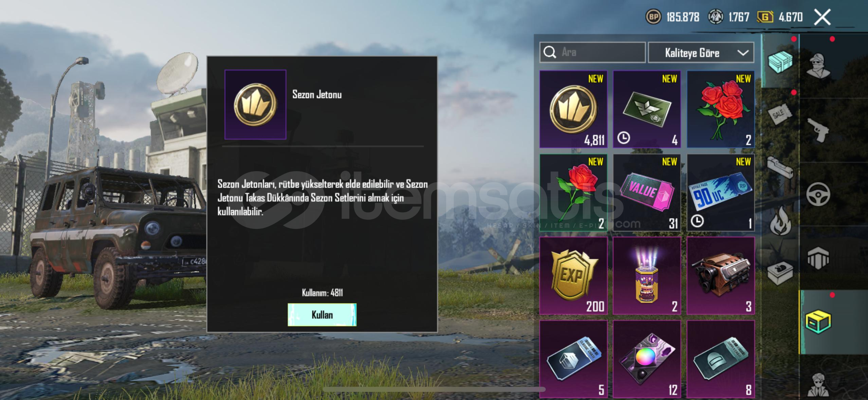The height and width of the screenshot is (400, 868).
Task: Select the gold EXP badge item
Action: pyautogui.click(x=573, y=276)
